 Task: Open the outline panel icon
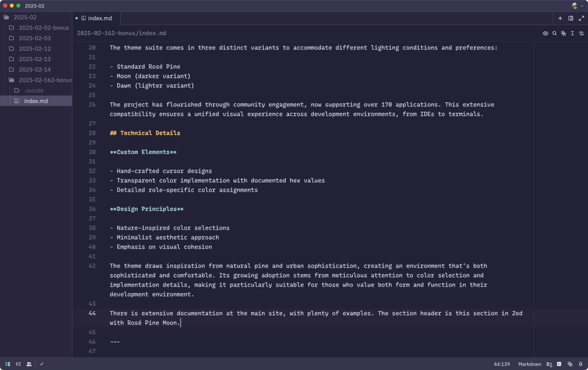[18, 364]
